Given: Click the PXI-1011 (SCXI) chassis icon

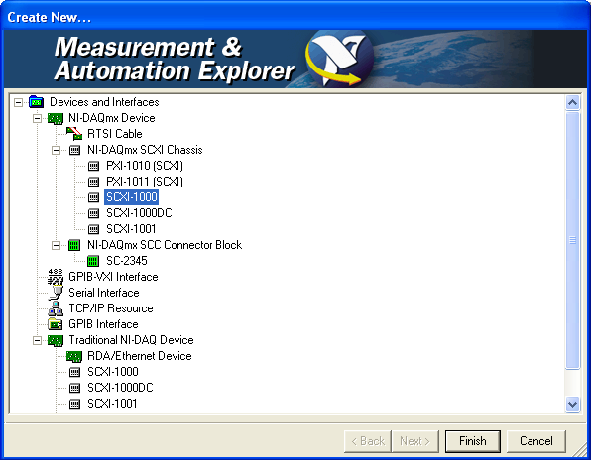Looking at the screenshot, I should point(93,182).
